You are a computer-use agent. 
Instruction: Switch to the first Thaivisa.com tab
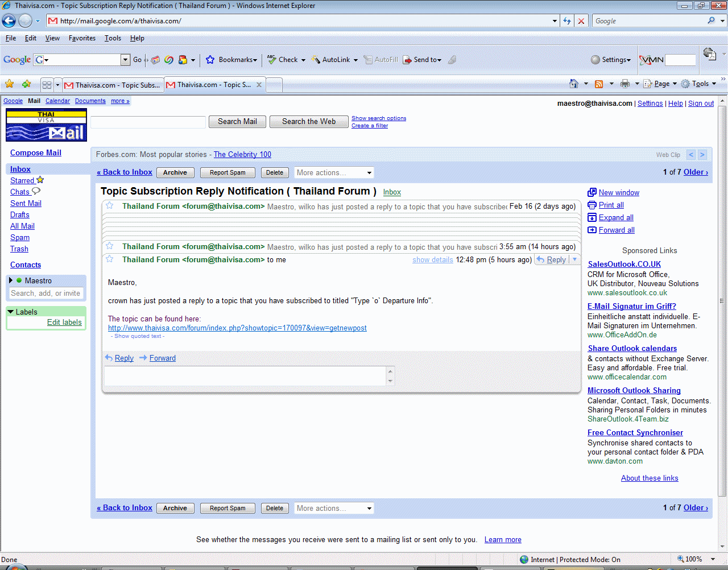(113, 85)
